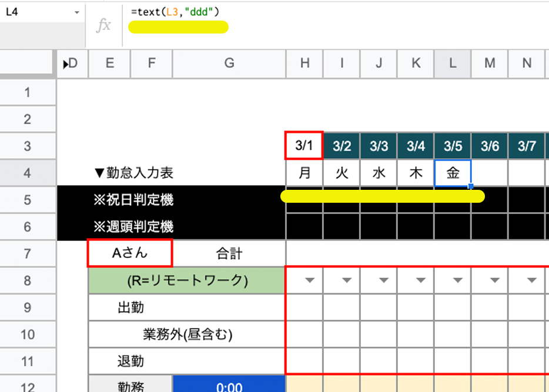Open remote-work dropdown in column H
549x392 pixels.
point(310,280)
